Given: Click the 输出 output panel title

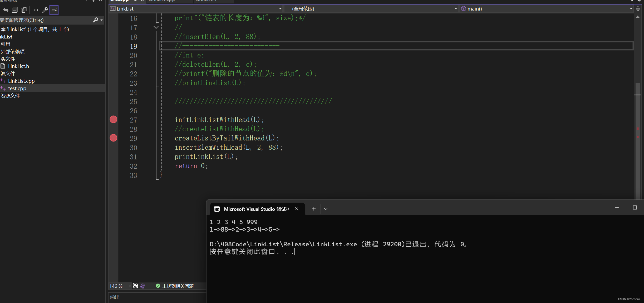Looking at the screenshot, I should [115, 297].
